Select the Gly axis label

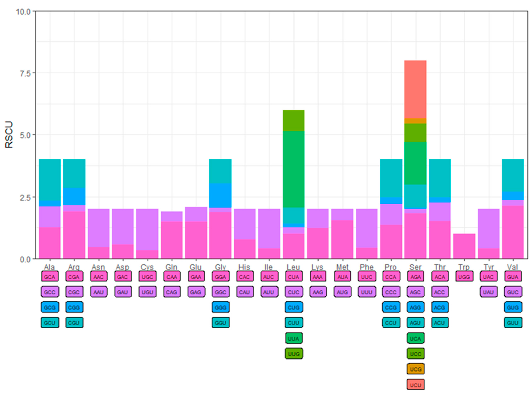coord(220,267)
